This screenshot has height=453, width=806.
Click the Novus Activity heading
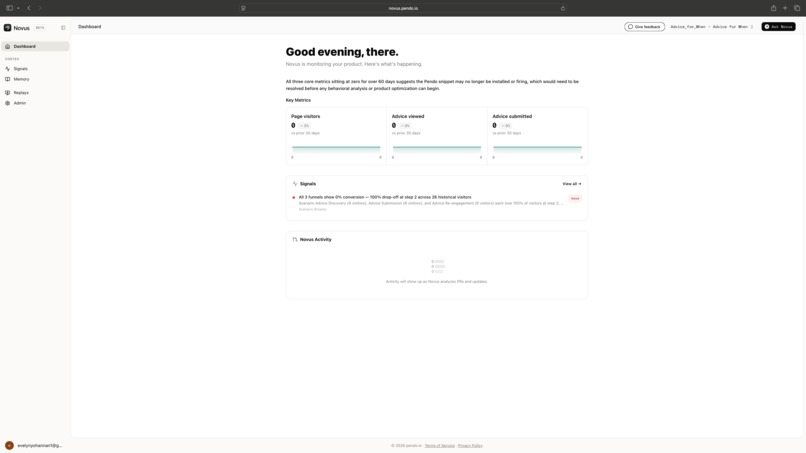pos(316,239)
